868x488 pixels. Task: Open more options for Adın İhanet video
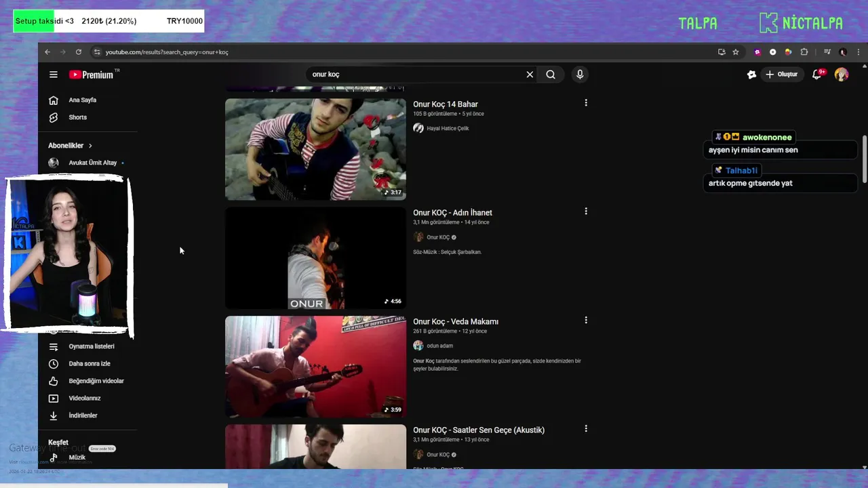click(x=586, y=211)
